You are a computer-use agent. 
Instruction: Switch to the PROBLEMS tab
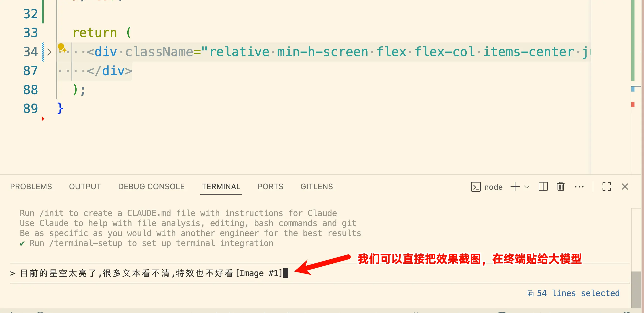(x=31, y=187)
